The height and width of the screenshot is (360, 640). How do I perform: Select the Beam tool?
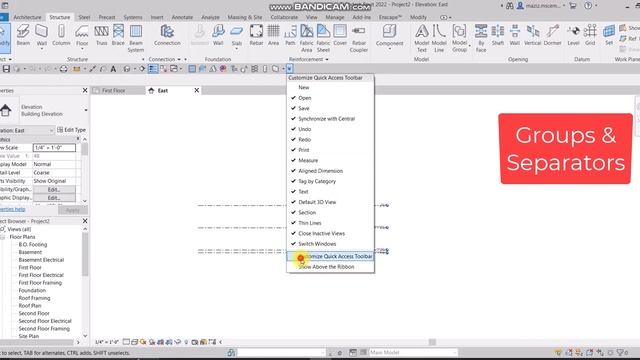[23, 35]
